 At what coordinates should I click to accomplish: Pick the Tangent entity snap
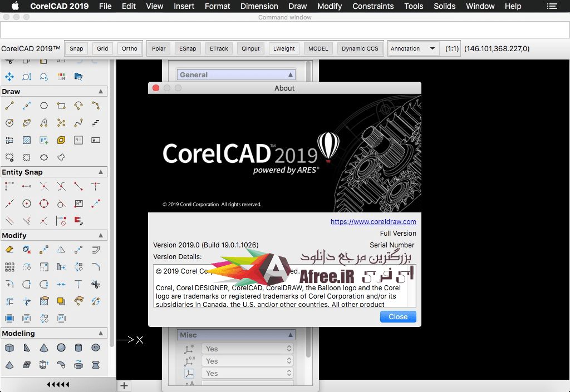point(61,204)
